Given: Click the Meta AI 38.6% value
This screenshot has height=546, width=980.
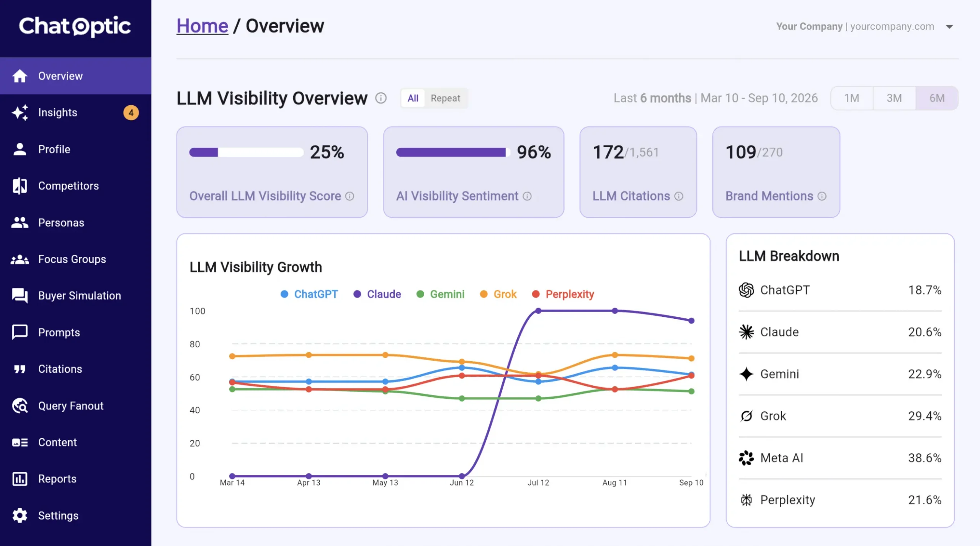Looking at the screenshot, I should pyautogui.click(x=924, y=458).
